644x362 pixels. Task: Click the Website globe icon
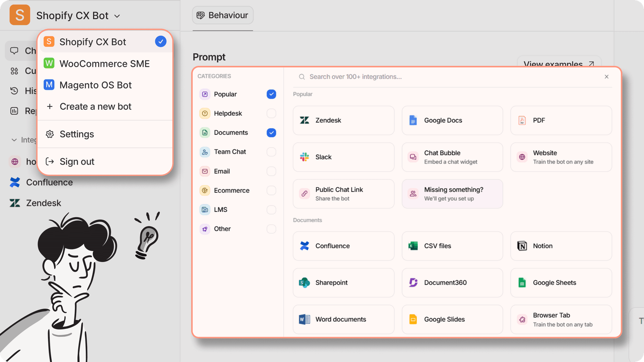522,157
